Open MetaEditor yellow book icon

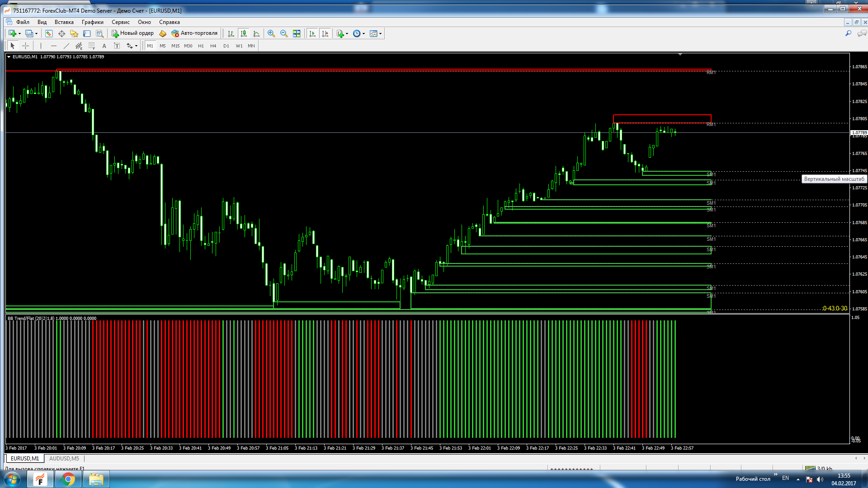click(x=163, y=33)
